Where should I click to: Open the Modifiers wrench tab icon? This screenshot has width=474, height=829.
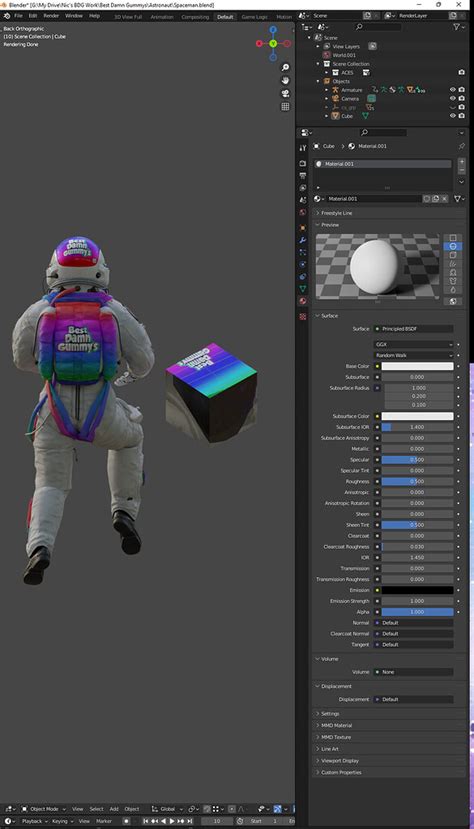click(303, 240)
